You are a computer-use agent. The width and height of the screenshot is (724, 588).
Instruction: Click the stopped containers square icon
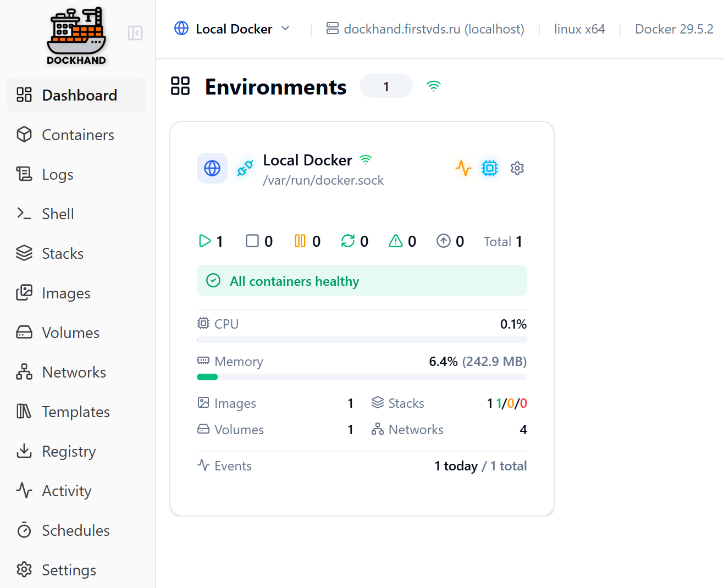(x=252, y=241)
